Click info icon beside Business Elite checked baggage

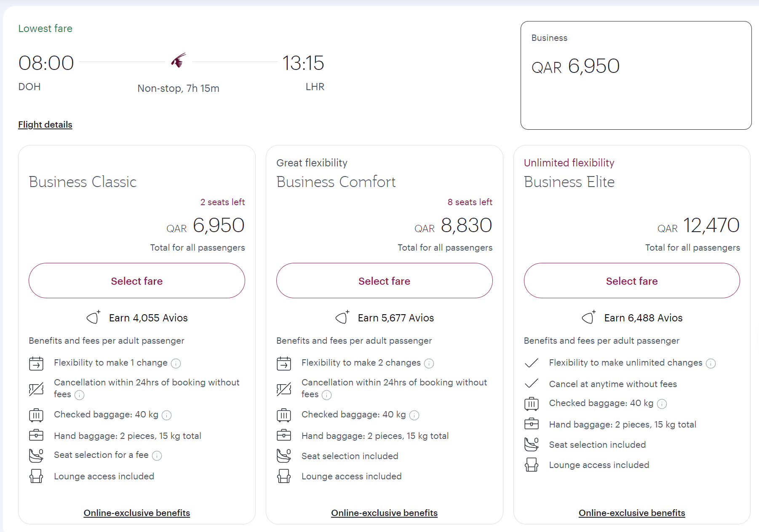coord(662,404)
